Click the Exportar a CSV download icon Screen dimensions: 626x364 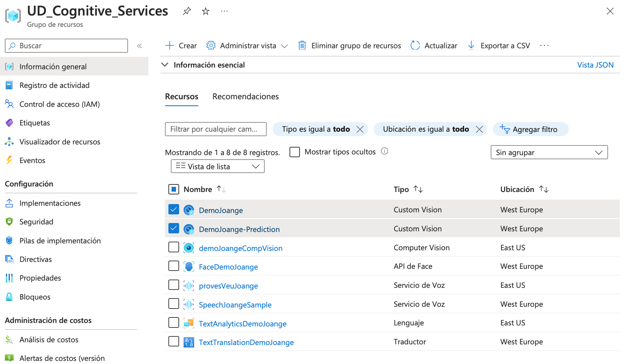click(471, 45)
